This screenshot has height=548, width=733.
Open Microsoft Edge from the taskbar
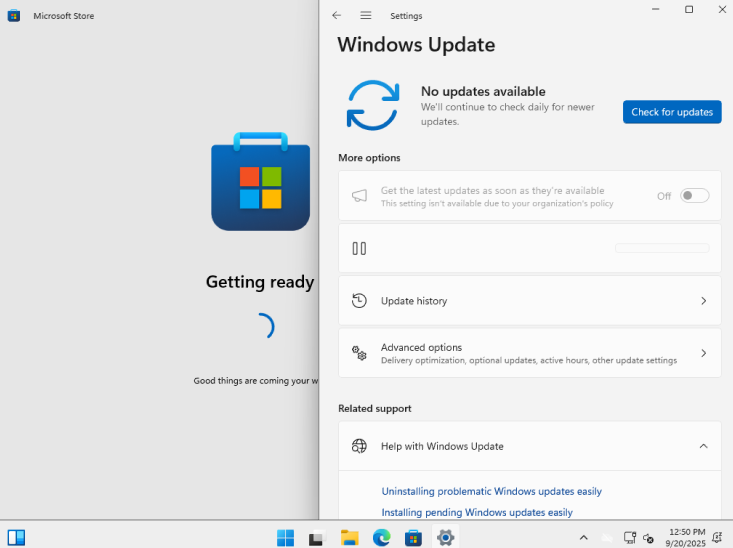coord(381,538)
